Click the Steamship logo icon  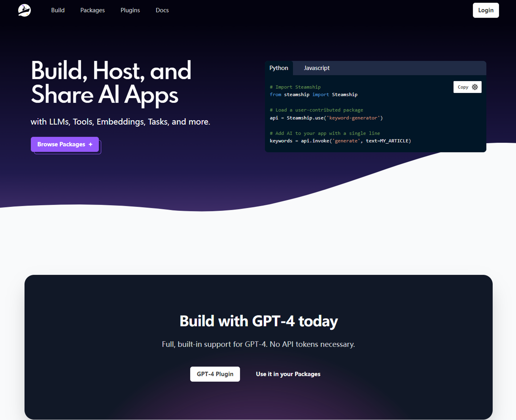click(x=25, y=10)
